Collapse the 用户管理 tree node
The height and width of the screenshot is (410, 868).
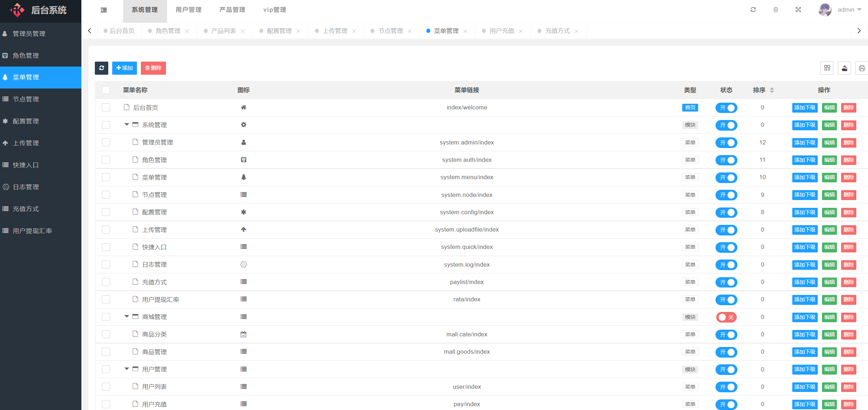point(126,369)
